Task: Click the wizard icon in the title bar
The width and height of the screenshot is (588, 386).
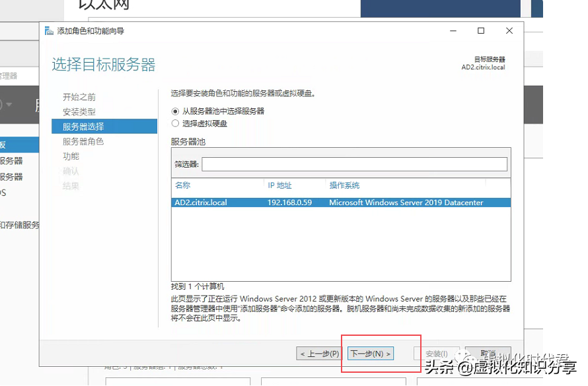Action: tap(49, 31)
